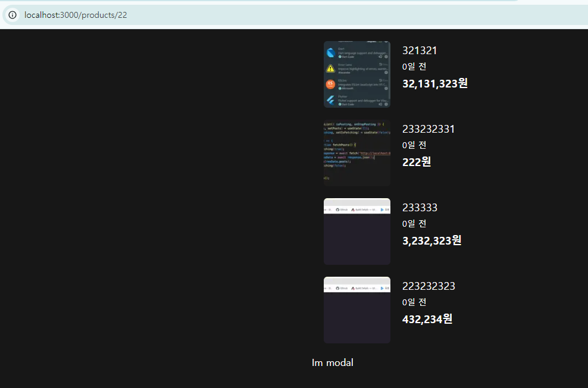Viewport: 588px width, 388px height.
Task: Click the 32,131,323원 price
Action: (x=434, y=83)
